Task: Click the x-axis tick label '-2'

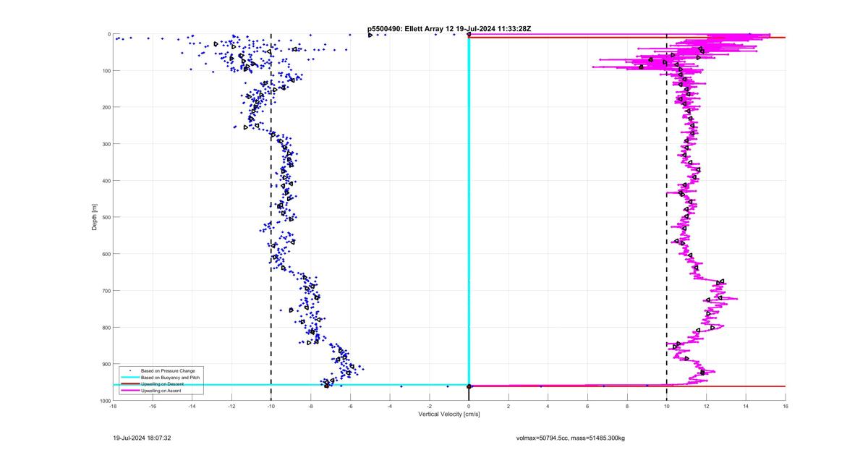Action: (430, 406)
